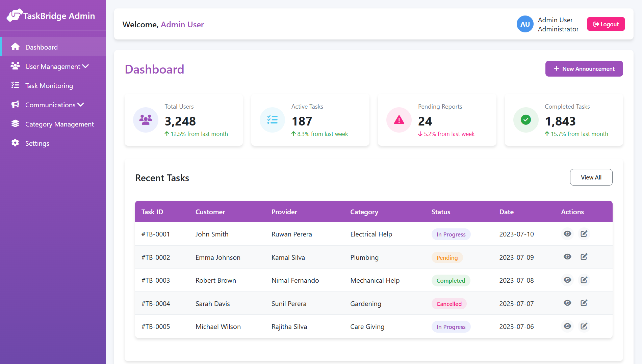The height and width of the screenshot is (364, 642).
Task: Open Task Monitoring via its checklist icon
Action: (15, 85)
